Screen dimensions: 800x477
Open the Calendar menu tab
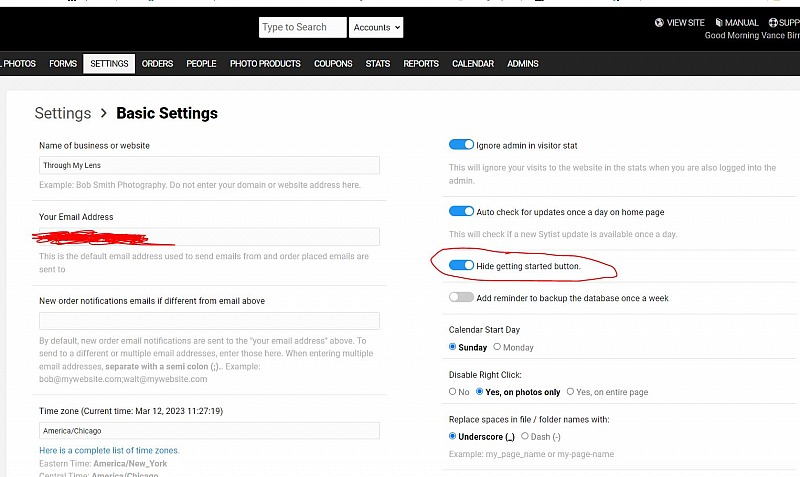click(473, 64)
